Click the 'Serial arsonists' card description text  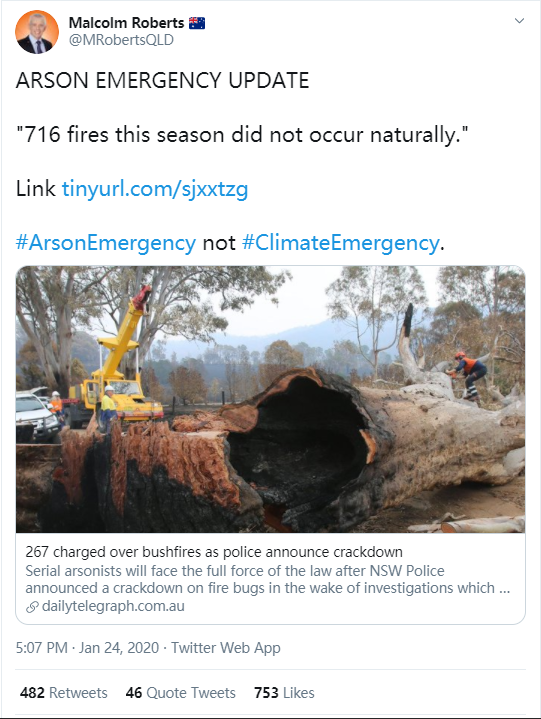click(x=268, y=579)
